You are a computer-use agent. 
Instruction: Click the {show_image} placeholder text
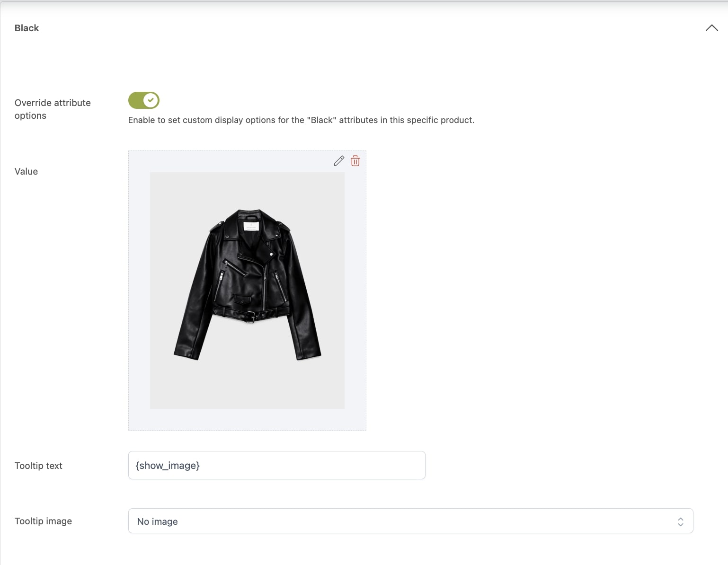[168, 466]
